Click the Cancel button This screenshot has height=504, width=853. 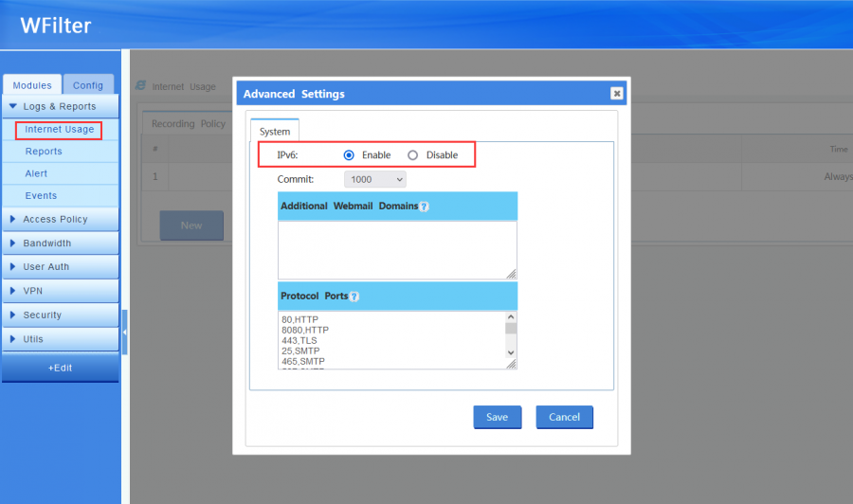[x=564, y=417]
